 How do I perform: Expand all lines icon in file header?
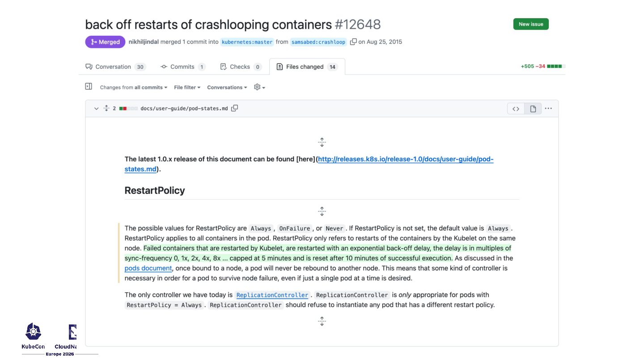[106, 108]
